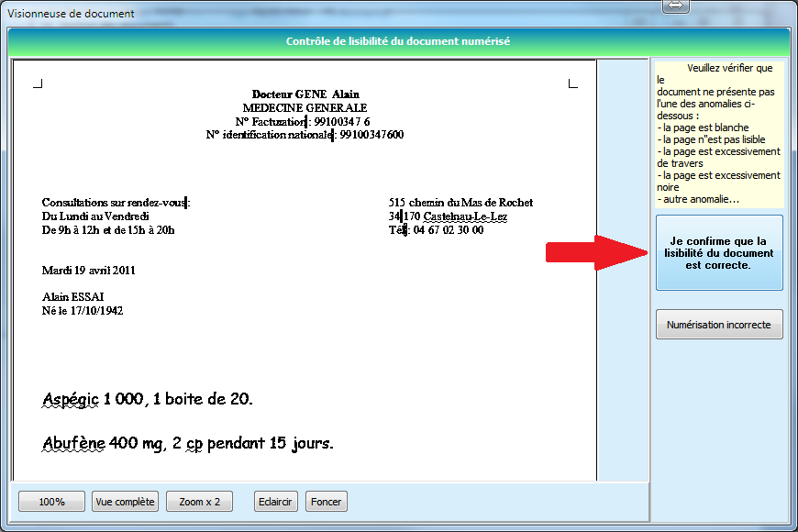798x532 pixels.
Task: Click the N° identification nationale line
Action: point(305,135)
